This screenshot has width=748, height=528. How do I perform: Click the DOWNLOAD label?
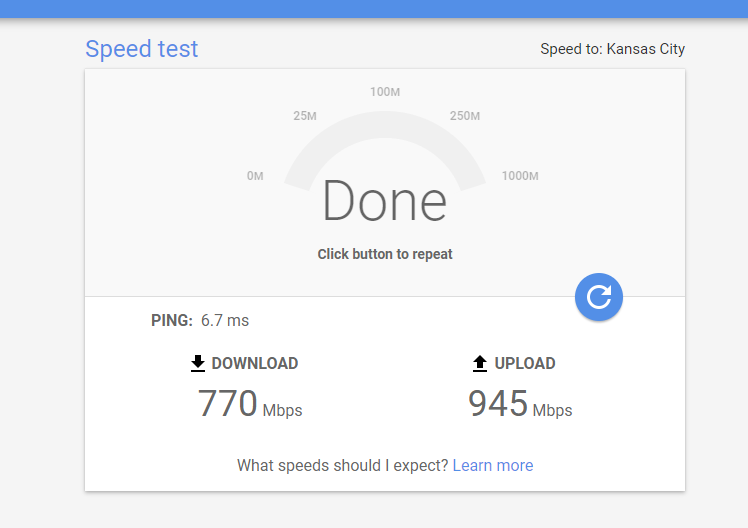pos(254,363)
